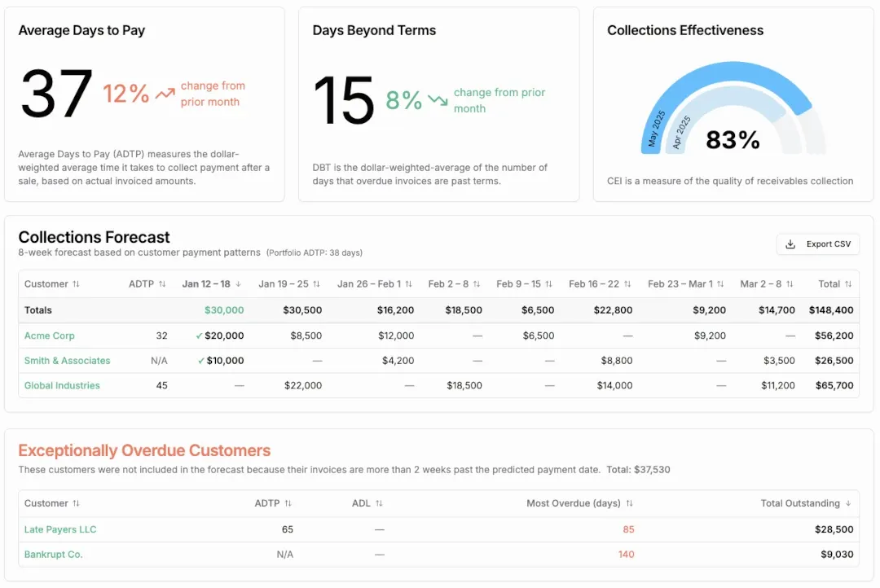This screenshot has height=588, width=880.
Task: Click the $9,030 outstanding amount
Action: pyautogui.click(x=837, y=555)
